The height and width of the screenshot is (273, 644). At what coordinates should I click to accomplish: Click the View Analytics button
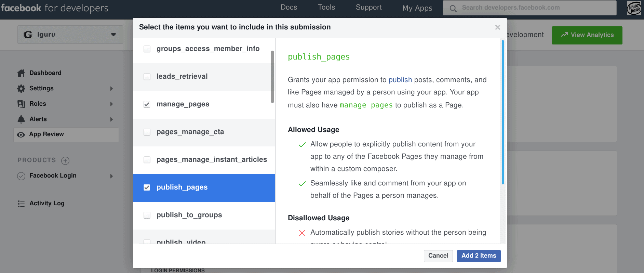(x=587, y=35)
